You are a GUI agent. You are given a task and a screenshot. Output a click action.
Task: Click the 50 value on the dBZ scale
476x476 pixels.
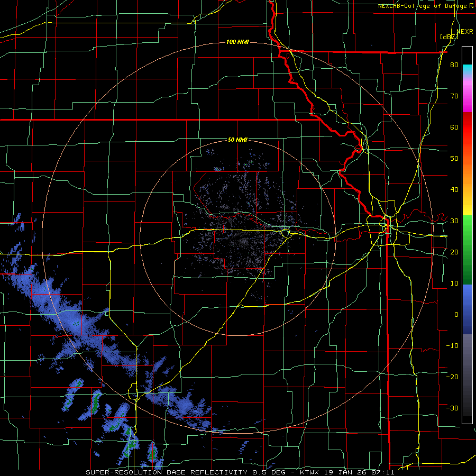click(454, 159)
